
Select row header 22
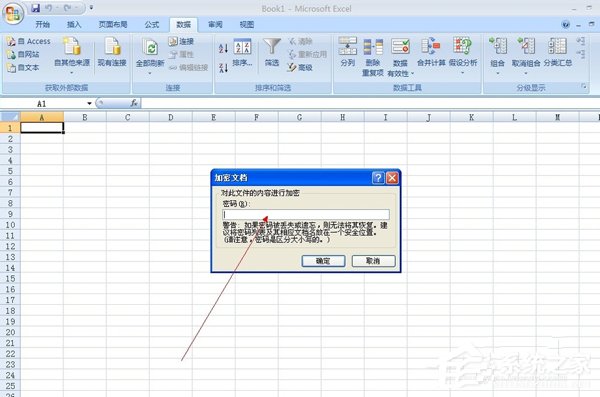pos(10,354)
